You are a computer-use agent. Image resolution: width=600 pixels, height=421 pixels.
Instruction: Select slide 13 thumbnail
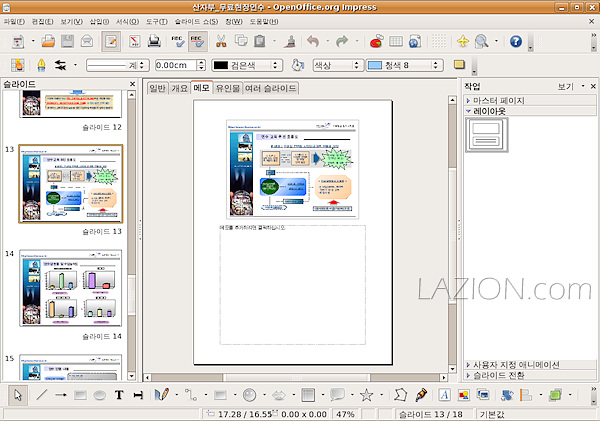coord(71,184)
